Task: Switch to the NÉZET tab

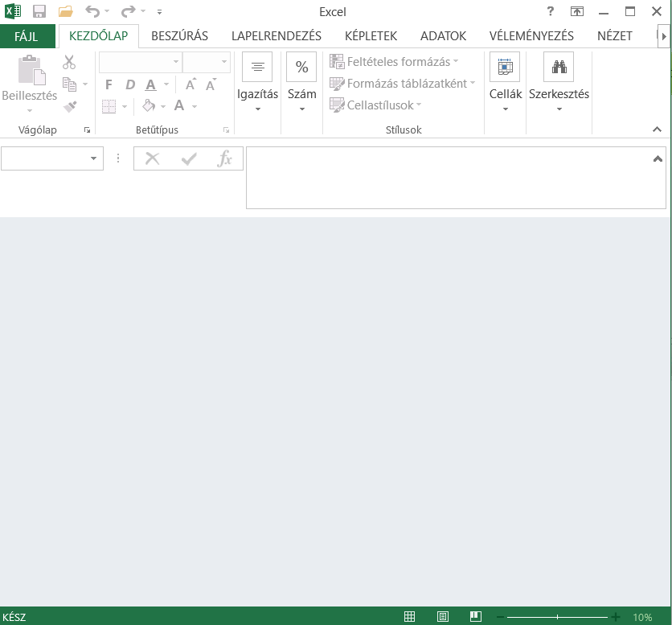Action: point(615,36)
